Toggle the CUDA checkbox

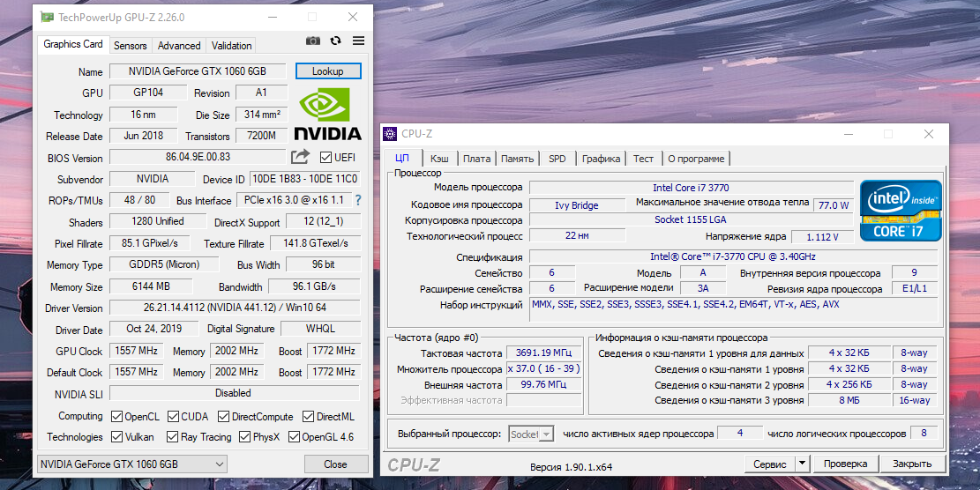point(173,416)
